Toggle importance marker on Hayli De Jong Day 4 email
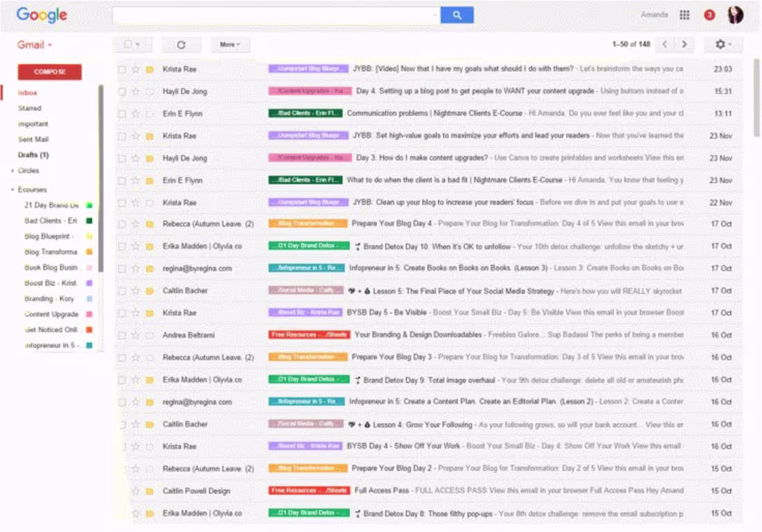 [x=150, y=91]
